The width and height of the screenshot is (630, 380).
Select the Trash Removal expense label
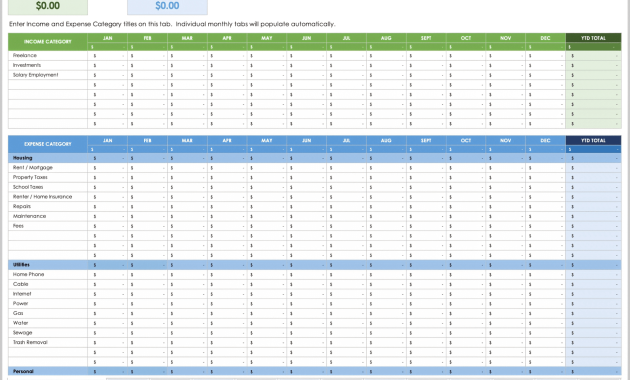pyautogui.click(x=30, y=343)
